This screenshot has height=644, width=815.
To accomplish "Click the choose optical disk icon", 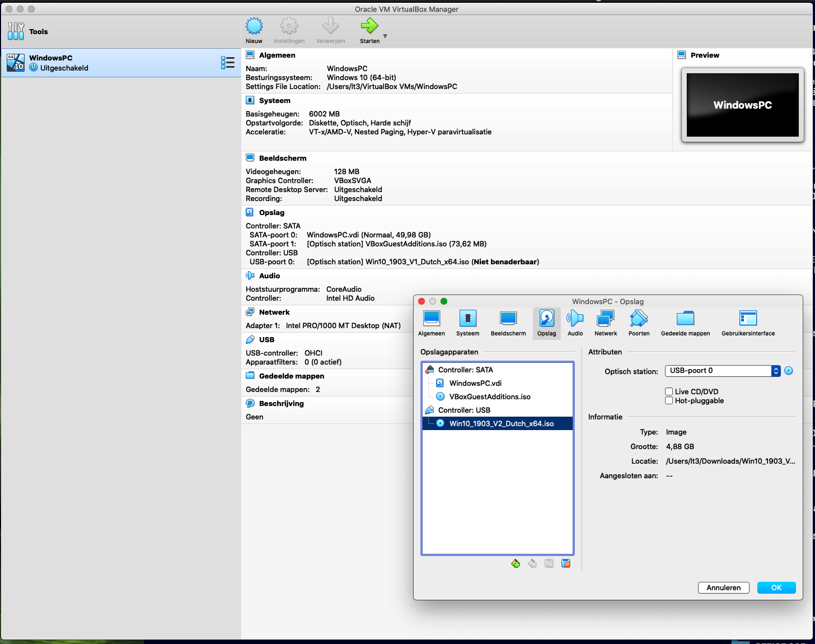I will pyautogui.click(x=789, y=371).
